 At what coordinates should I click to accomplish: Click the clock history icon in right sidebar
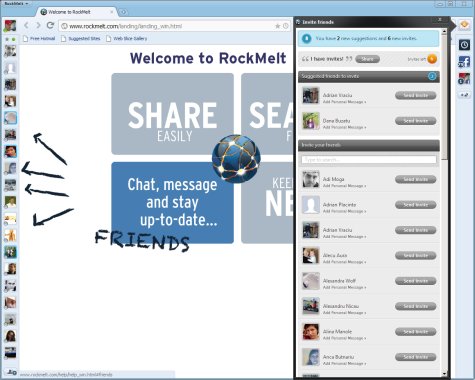464,45
